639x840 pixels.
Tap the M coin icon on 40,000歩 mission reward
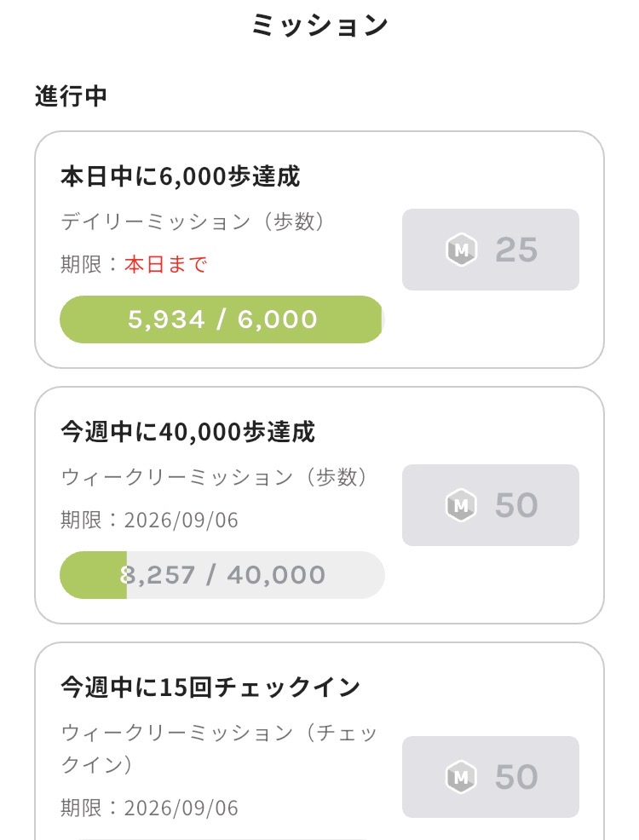[461, 505]
